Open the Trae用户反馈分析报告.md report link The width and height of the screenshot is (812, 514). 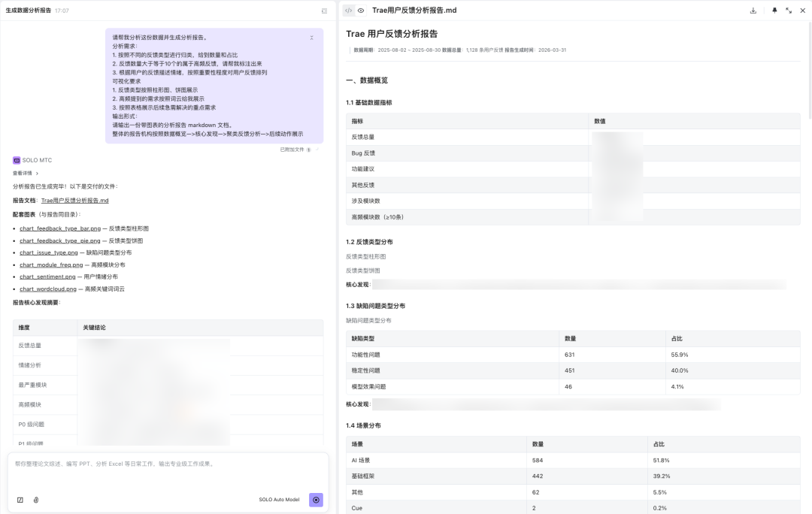(x=74, y=200)
